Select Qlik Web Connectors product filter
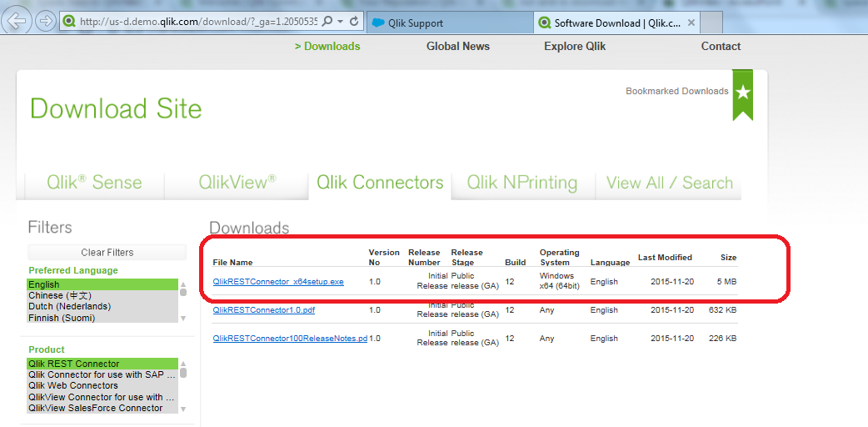Screen dimensions: 868x427 tap(103, 385)
